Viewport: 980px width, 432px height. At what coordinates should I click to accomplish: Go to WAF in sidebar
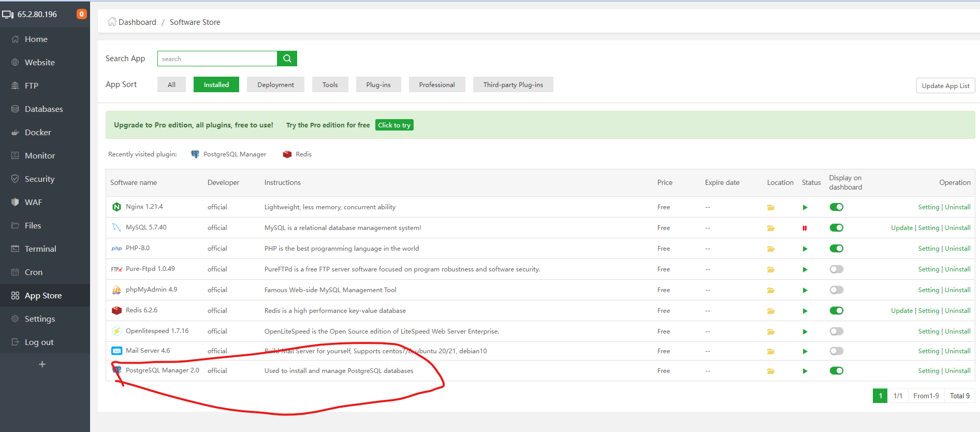point(45,202)
